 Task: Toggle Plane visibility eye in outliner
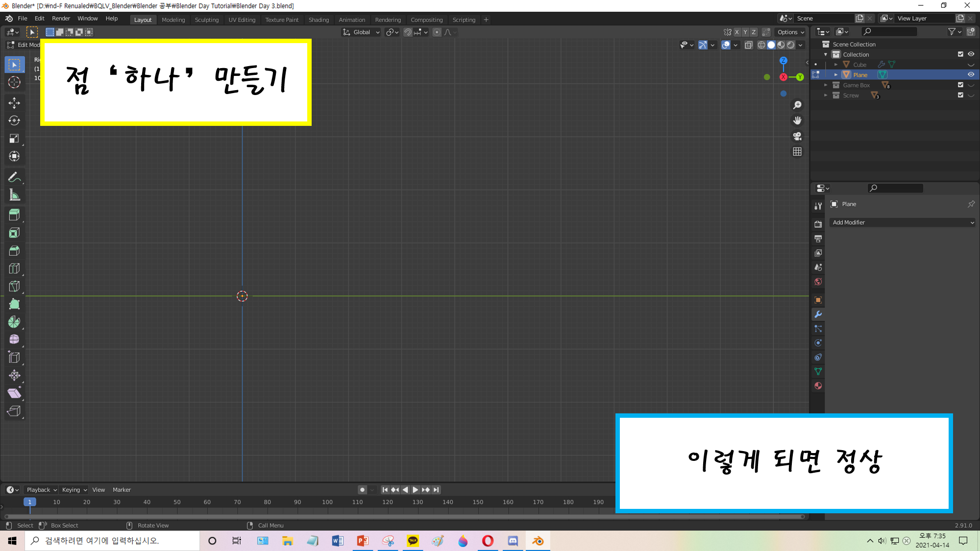point(971,75)
